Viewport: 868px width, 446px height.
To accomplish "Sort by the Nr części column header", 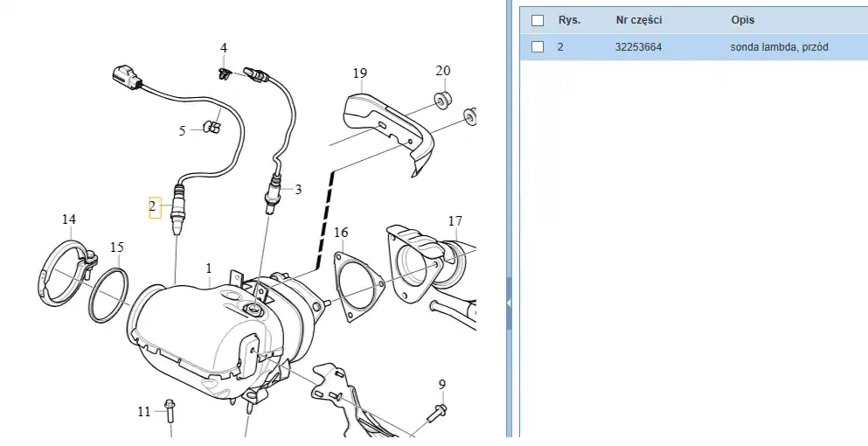I will click(638, 20).
